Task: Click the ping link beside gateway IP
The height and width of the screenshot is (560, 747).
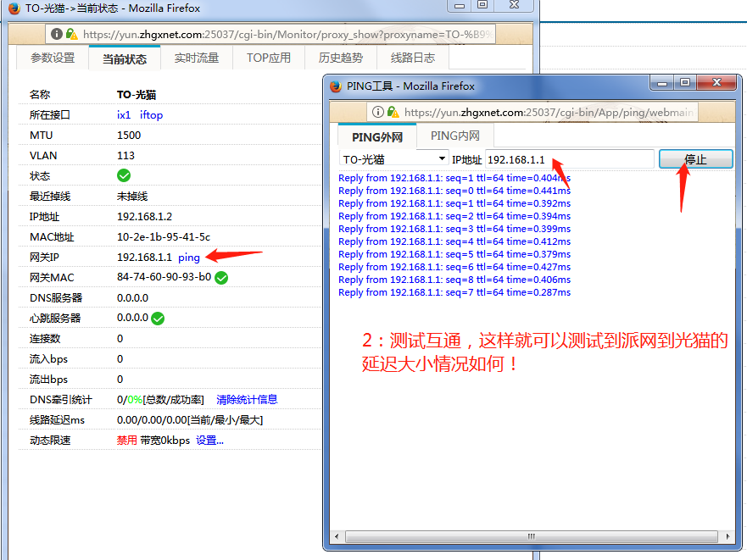Action: pyautogui.click(x=189, y=257)
